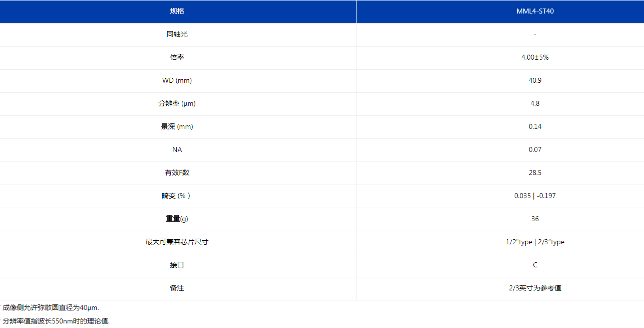This screenshot has height=328, width=644.
Task: Click the 0.035 | -0.197 distortion value
Action: [x=535, y=196]
